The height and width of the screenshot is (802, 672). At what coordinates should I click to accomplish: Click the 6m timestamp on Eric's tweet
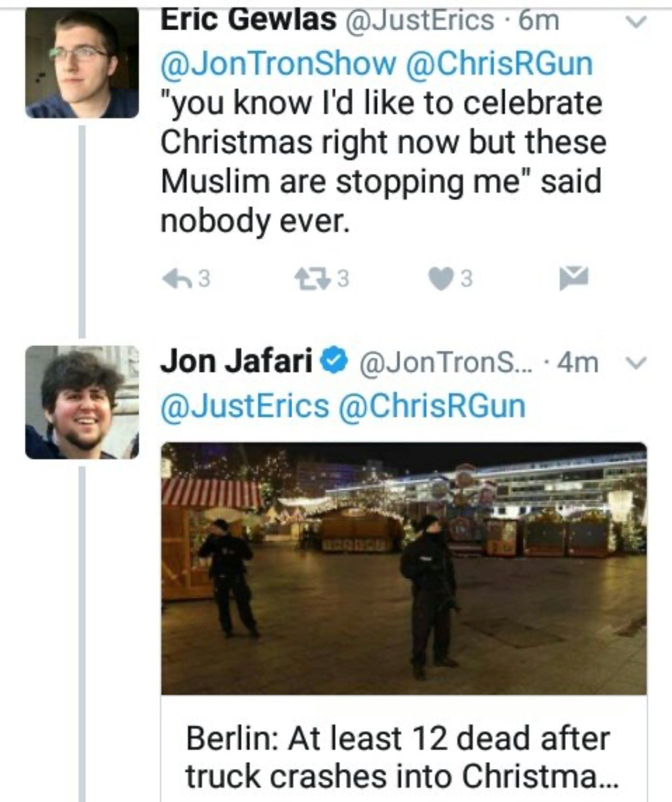[538, 21]
